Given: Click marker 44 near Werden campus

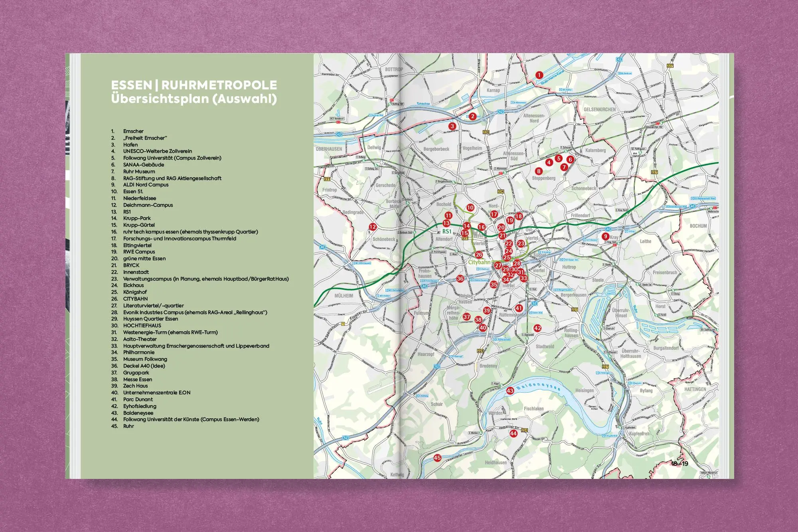Looking at the screenshot, I should [x=513, y=433].
